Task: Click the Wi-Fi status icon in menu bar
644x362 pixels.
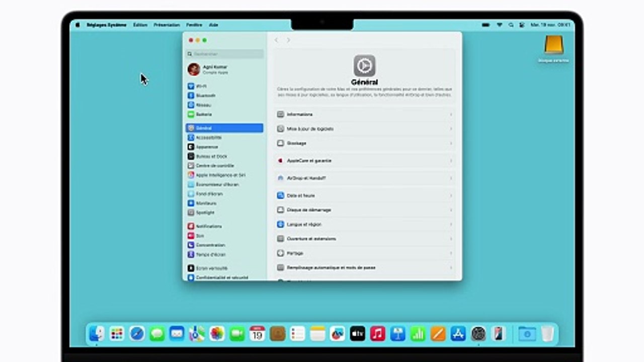Action: click(500, 25)
